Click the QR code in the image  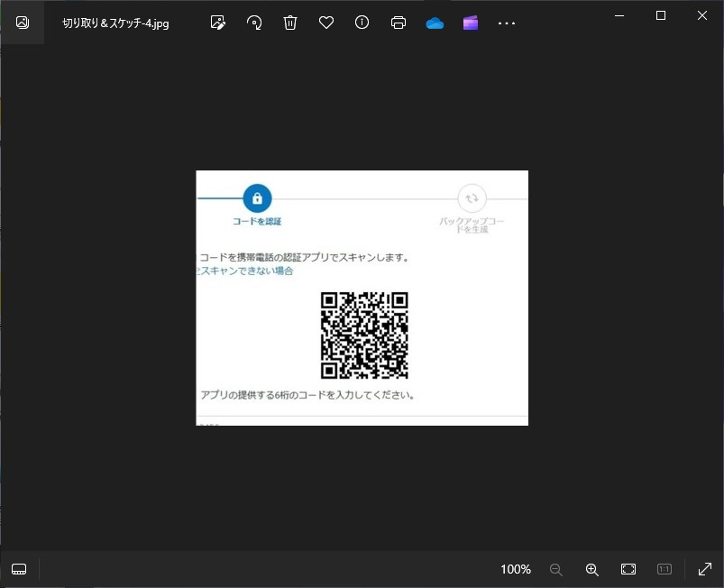click(364, 335)
